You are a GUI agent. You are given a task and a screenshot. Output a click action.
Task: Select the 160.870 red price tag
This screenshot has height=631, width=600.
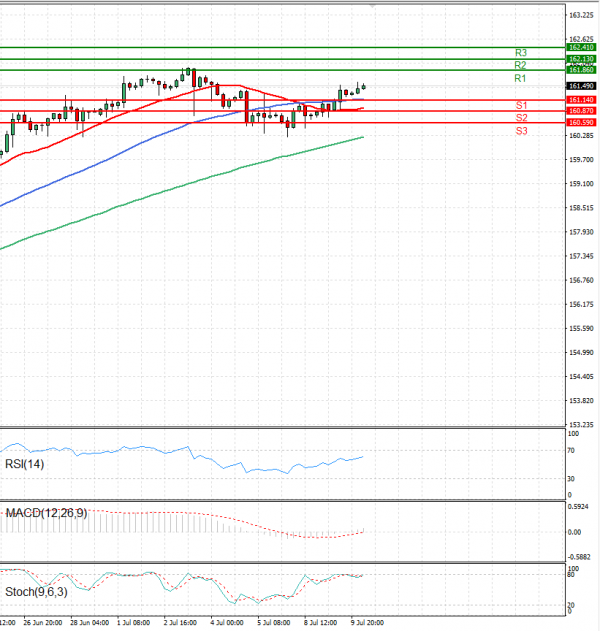click(x=581, y=111)
